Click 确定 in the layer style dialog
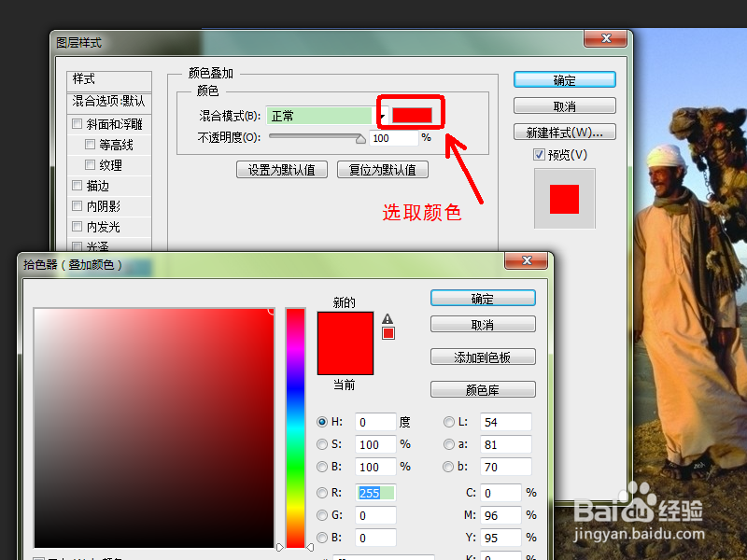The width and height of the screenshot is (747, 560). tap(565, 79)
